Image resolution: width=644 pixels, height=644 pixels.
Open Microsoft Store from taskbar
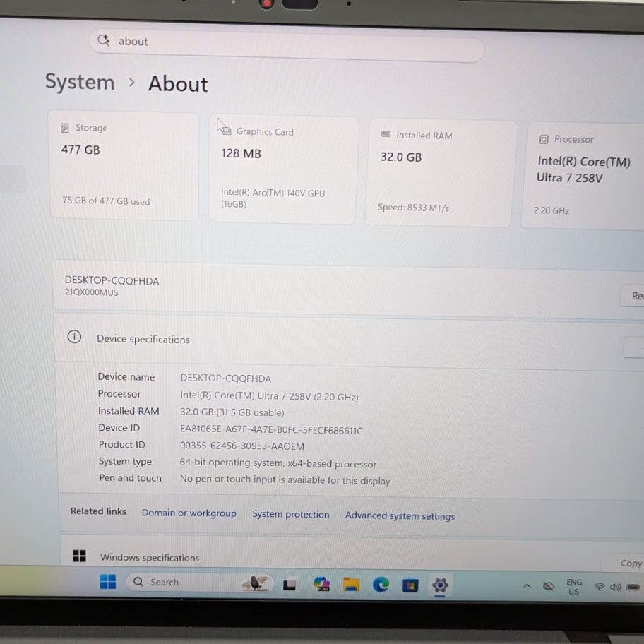pos(410,585)
